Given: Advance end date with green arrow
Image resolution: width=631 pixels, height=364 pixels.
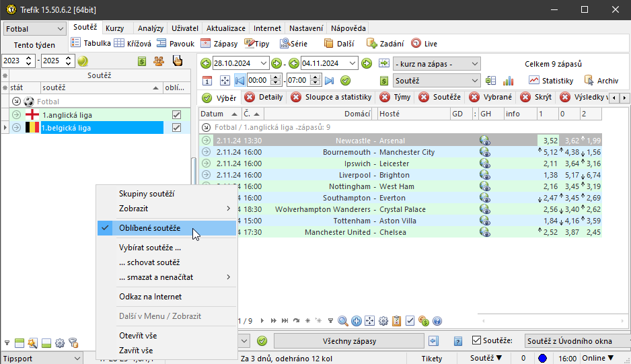Looking at the screenshot, I should (367, 63).
